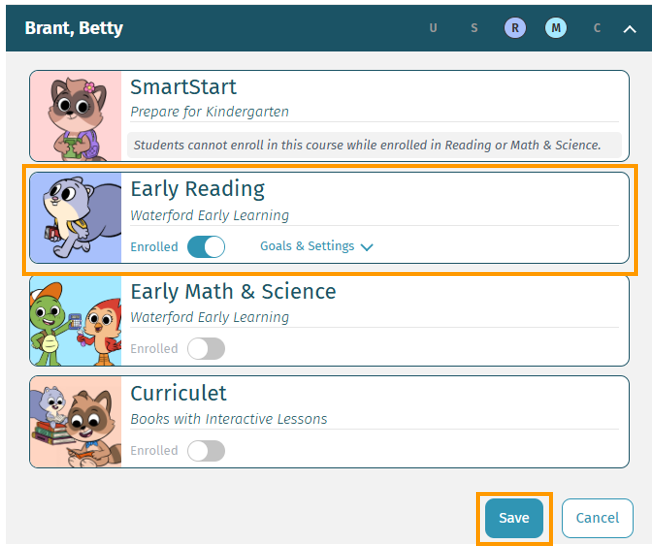Click the U course indicator icon

(433, 28)
